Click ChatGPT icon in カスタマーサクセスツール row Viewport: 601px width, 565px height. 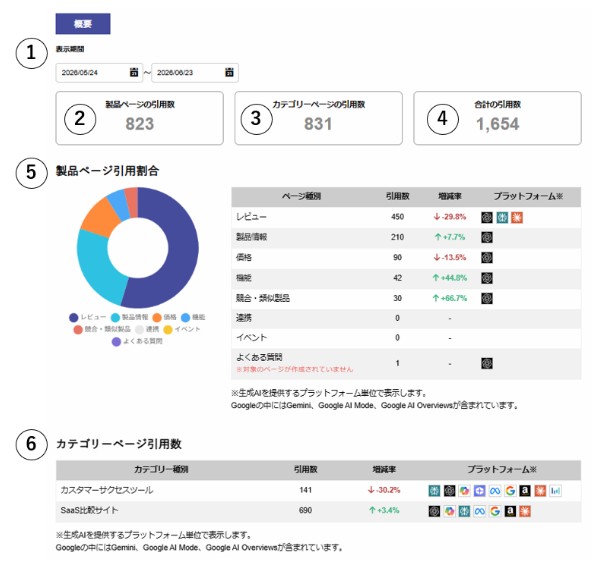coord(450,491)
